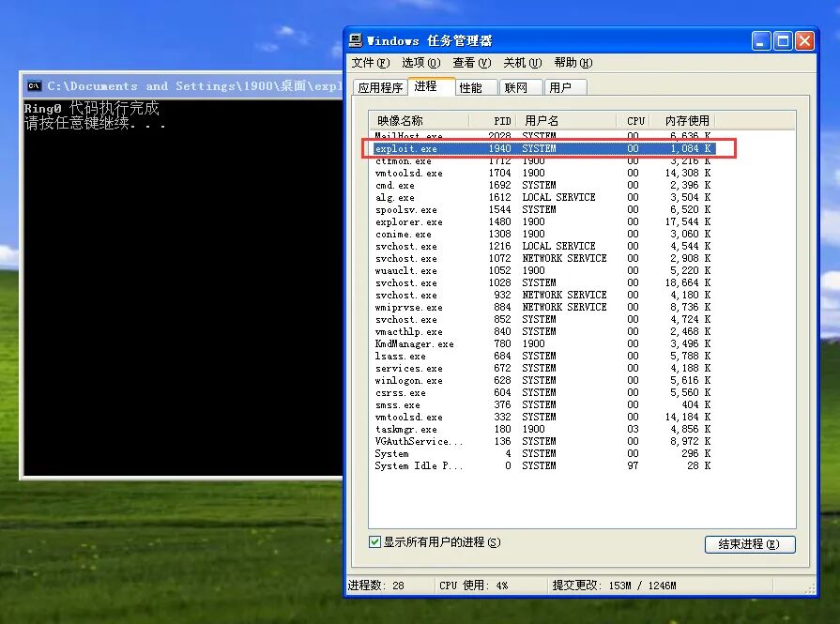Select the System process row PID 4
The width and height of the screenshot is (840, 624).
543,453
